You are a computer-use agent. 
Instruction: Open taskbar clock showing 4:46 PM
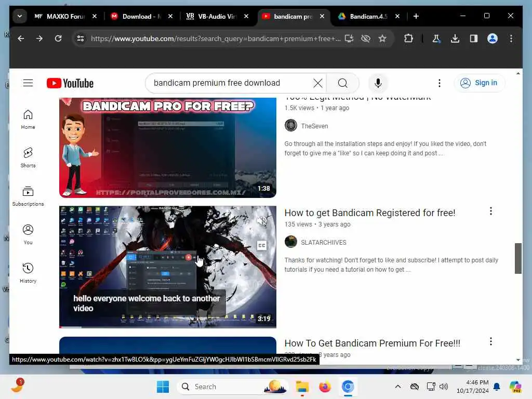click(x=473, y=387)
